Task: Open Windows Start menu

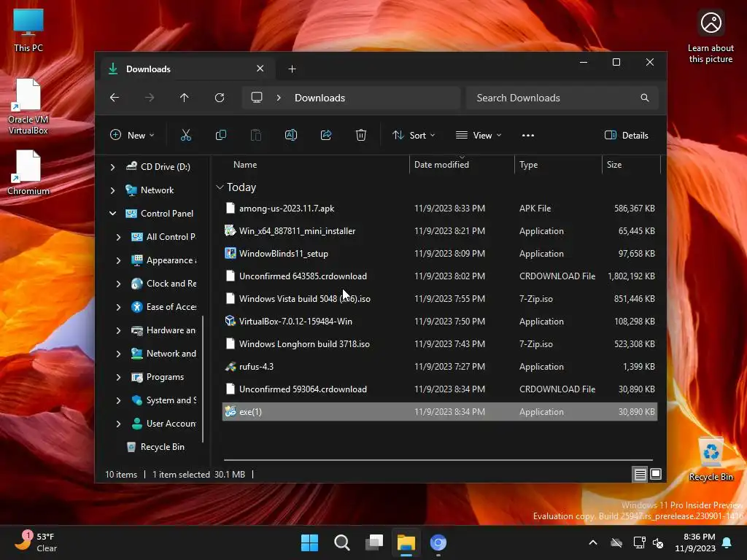Action: 309,542
